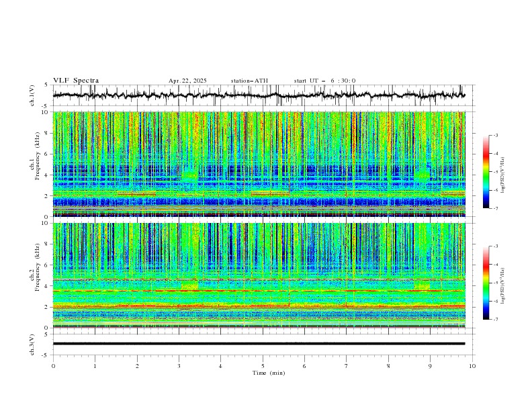Screen dimensions: 532x411
Task: Click the ch.1 spectrogram panel
Action: point(259,164)
